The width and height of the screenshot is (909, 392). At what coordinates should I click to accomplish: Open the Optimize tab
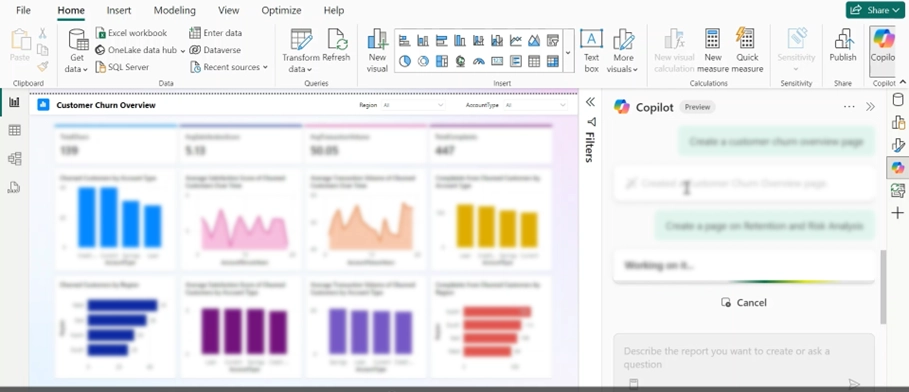point(281,10)
